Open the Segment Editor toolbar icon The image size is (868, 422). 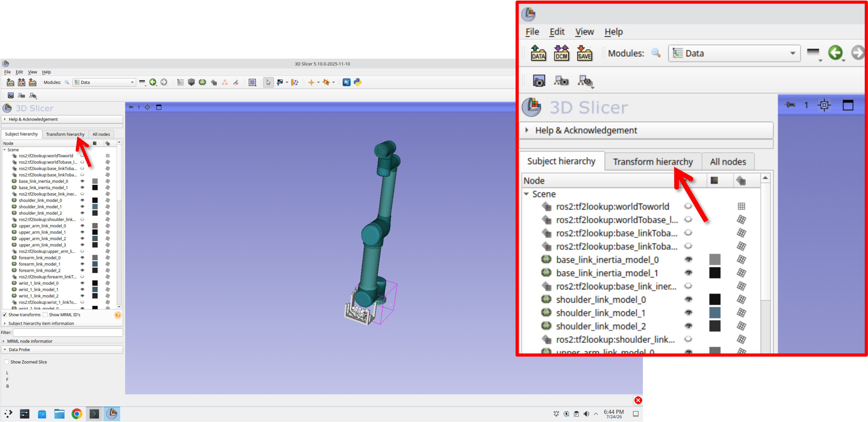[236, 82]
